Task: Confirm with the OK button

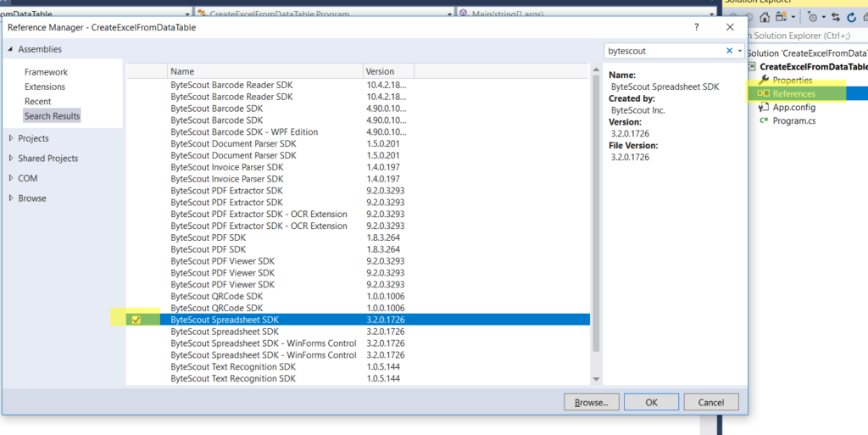Action: click(x=651, y=402)
